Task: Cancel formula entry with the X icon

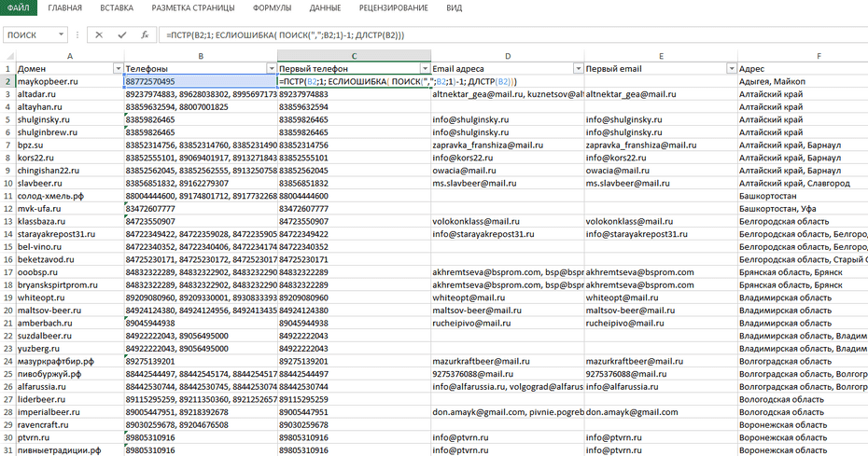Action: pos(99,35)
